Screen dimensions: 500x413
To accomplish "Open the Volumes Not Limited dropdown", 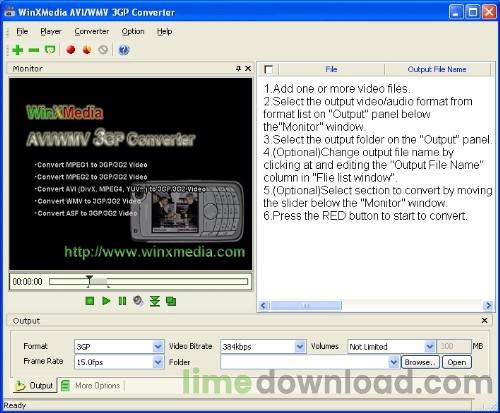I will [x=430, y=347].
